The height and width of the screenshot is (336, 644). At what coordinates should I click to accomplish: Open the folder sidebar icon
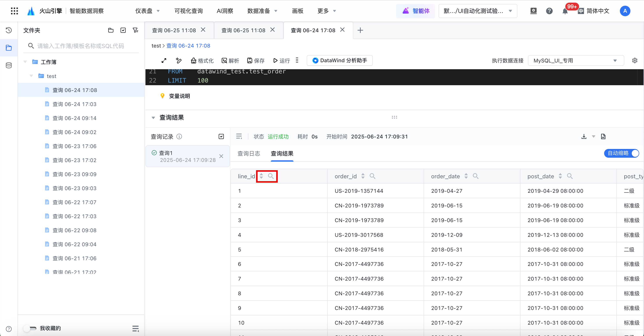9,48
